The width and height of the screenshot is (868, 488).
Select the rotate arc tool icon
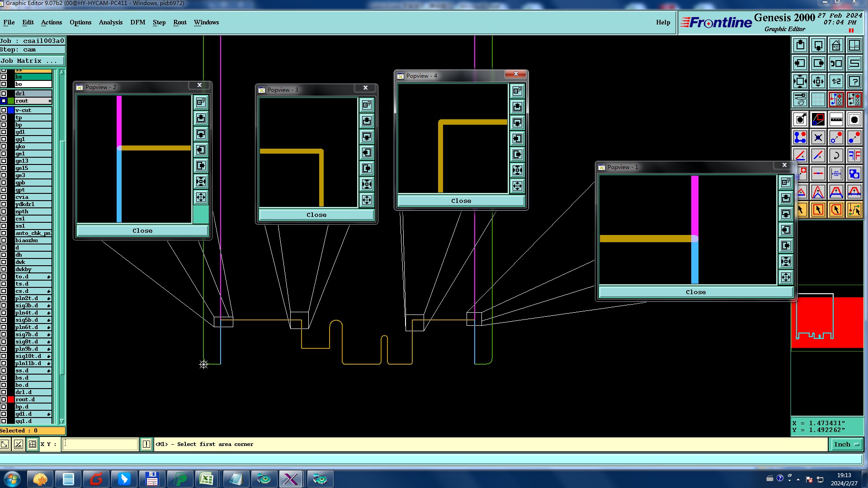point(836,155)
